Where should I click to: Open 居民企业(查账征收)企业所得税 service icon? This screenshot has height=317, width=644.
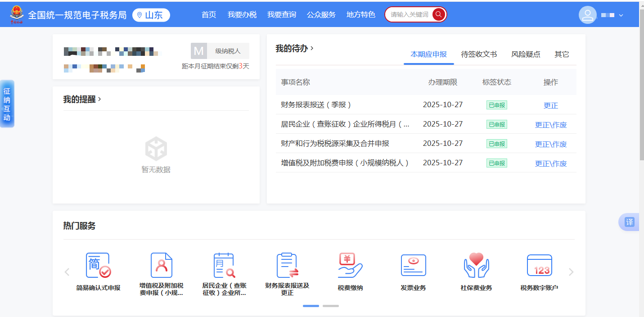click(x=224, y=266)
